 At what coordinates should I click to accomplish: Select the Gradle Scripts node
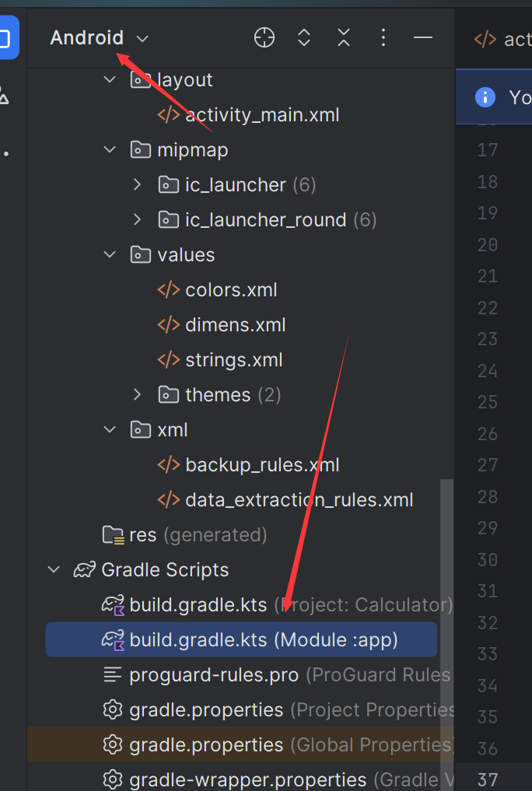(165, 570)
